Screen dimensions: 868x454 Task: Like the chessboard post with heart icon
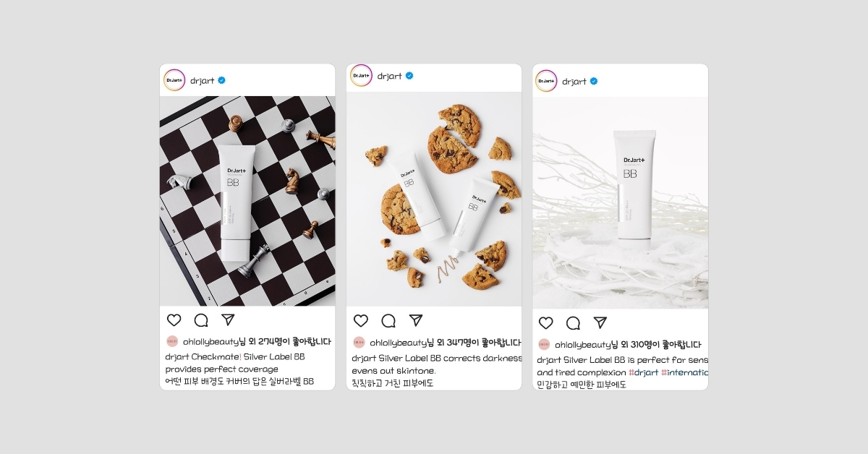point(174,320)
